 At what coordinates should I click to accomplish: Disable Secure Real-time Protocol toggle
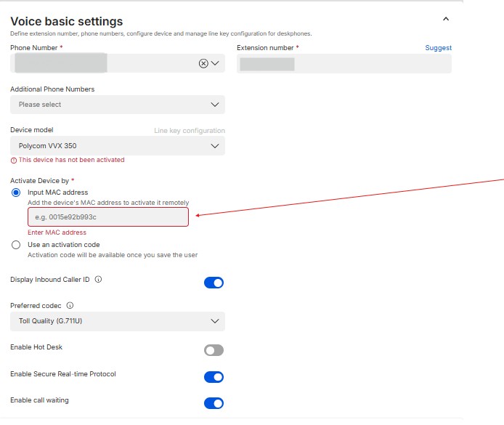214,377
